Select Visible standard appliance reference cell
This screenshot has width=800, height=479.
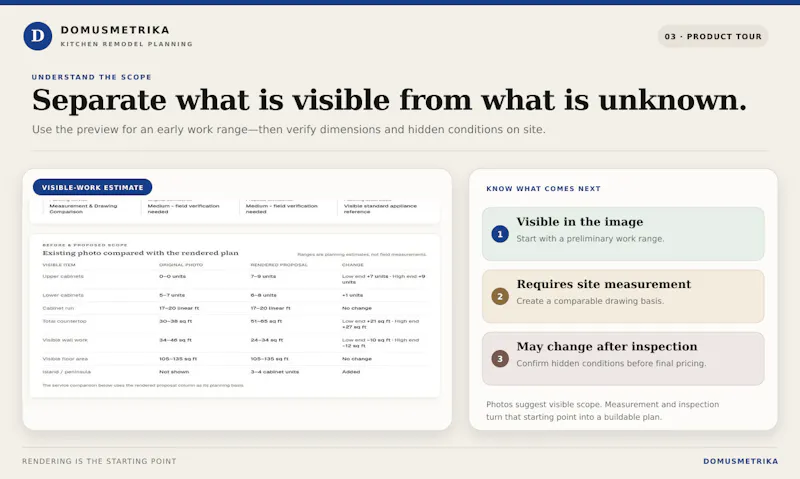coord(380,209)
